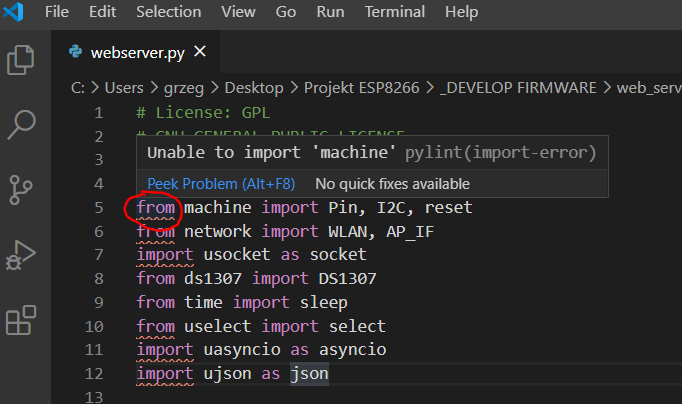Open the Run menu
The height and width of the screenshot is (404, 682).
pyautogui.click(x=330, y=12)
